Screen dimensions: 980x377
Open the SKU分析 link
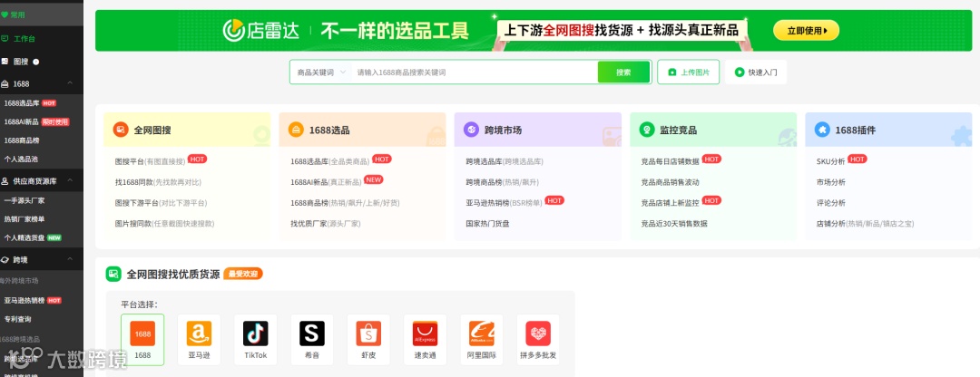click(x=830, y=161)
